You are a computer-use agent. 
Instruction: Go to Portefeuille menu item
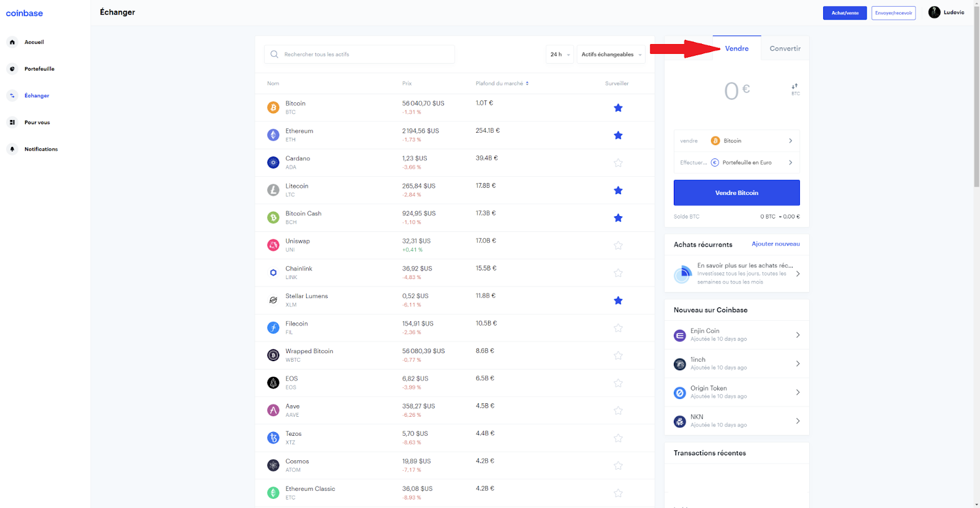pyautogui.click(x=39, y=69)
